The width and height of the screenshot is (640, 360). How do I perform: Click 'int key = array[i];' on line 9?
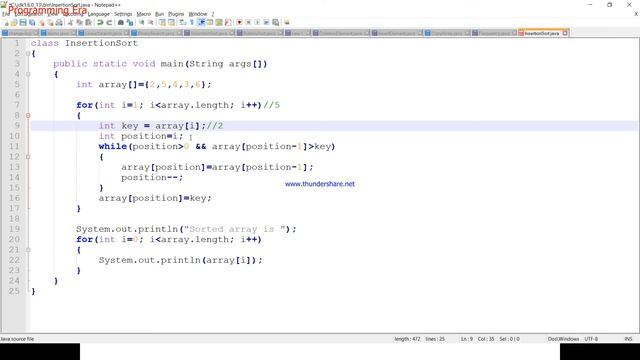point(152,126)
